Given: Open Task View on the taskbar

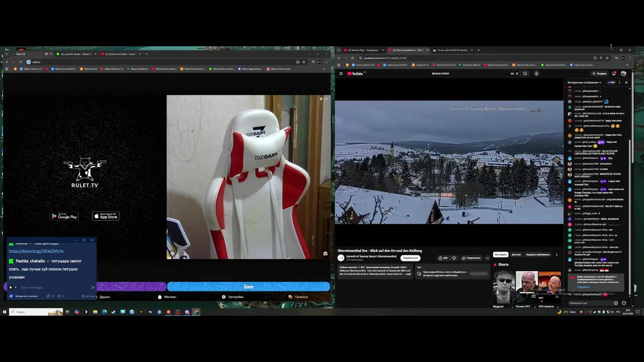Looking at the screenshot, I should 67,312.
